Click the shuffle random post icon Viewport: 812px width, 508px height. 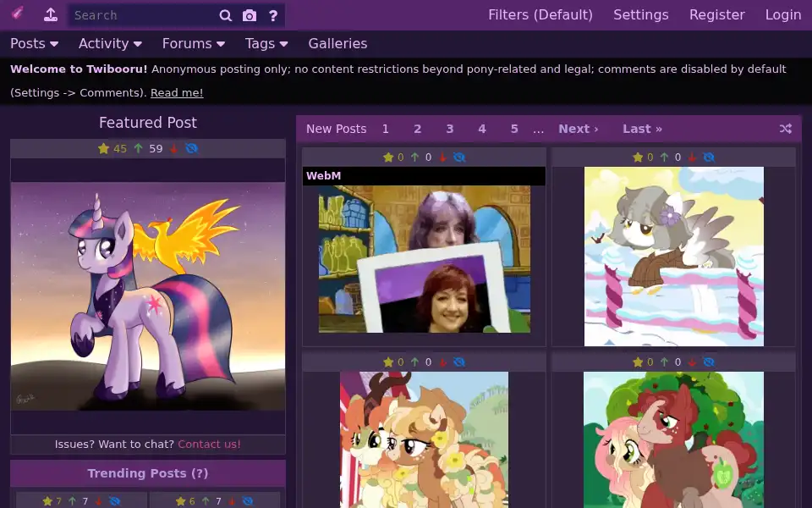pyautogui.click(x=786, y=129)
